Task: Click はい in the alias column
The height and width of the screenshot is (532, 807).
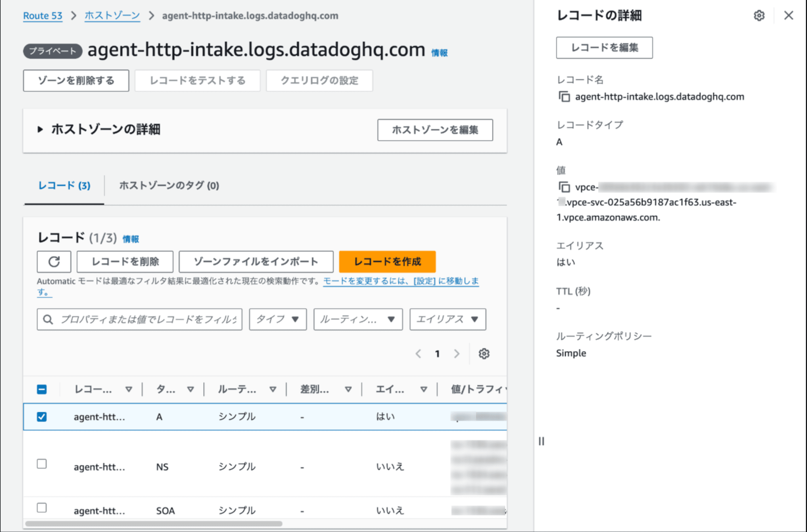Action: (385, 417)
